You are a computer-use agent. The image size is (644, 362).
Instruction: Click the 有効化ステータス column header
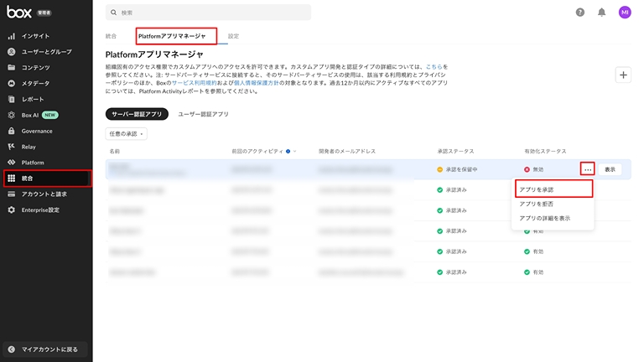click(x=545, y=152)
